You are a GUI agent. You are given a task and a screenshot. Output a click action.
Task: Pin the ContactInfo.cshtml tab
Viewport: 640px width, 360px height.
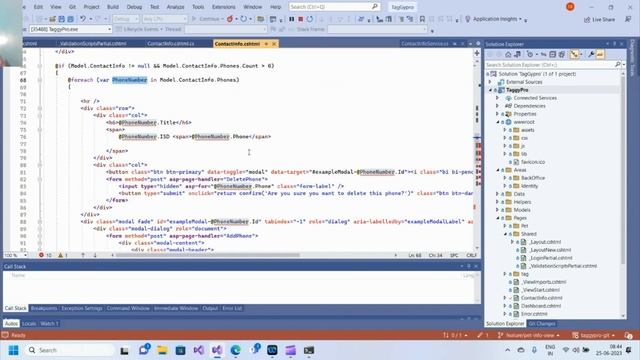266,43
